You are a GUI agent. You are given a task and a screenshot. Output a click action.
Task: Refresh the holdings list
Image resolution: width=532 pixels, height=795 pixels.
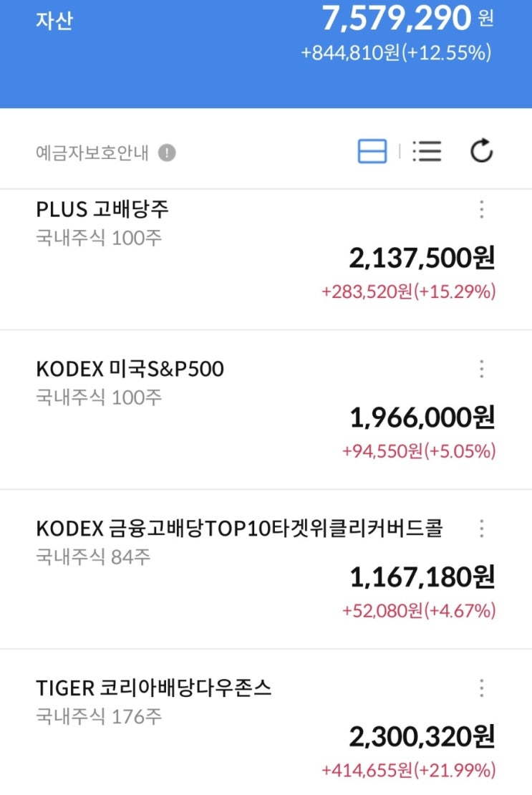(481, 151)
